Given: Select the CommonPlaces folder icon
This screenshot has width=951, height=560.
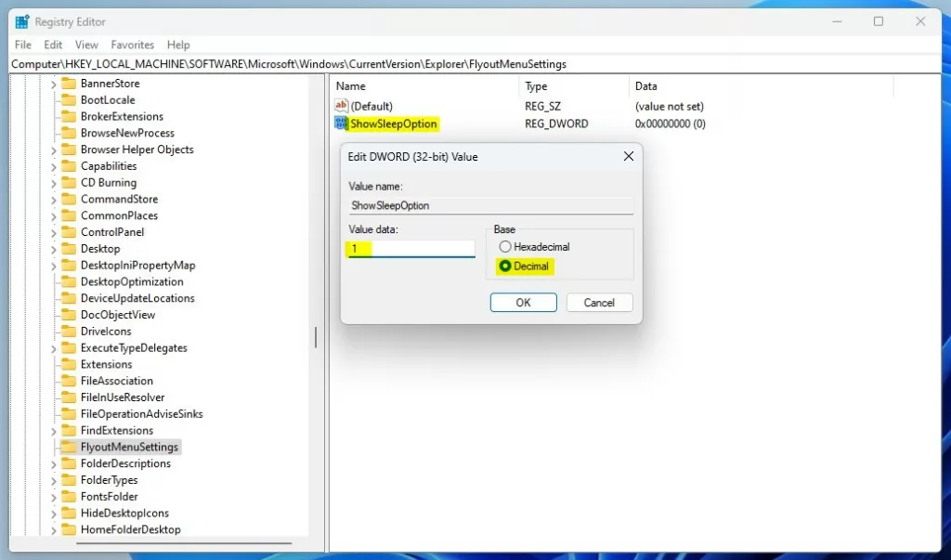Looking at the screenshot, I should [69, 215].
